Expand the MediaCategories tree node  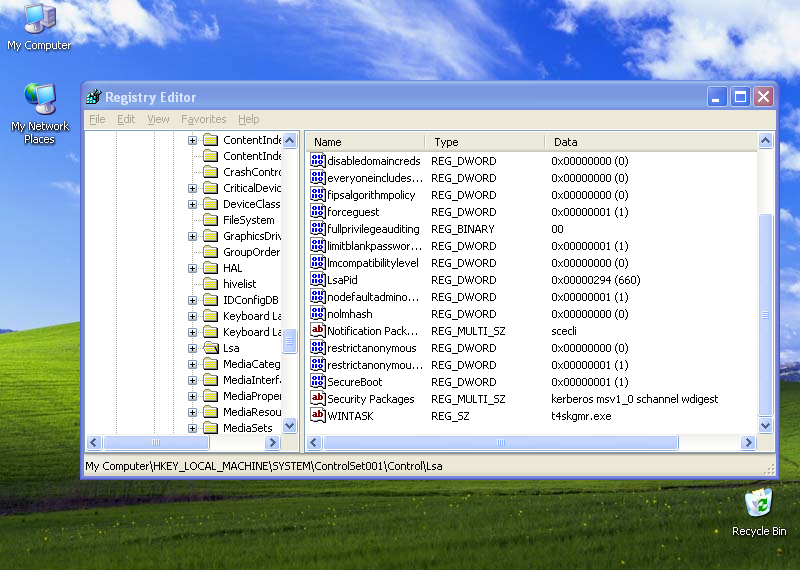click(x=192, y=364)
